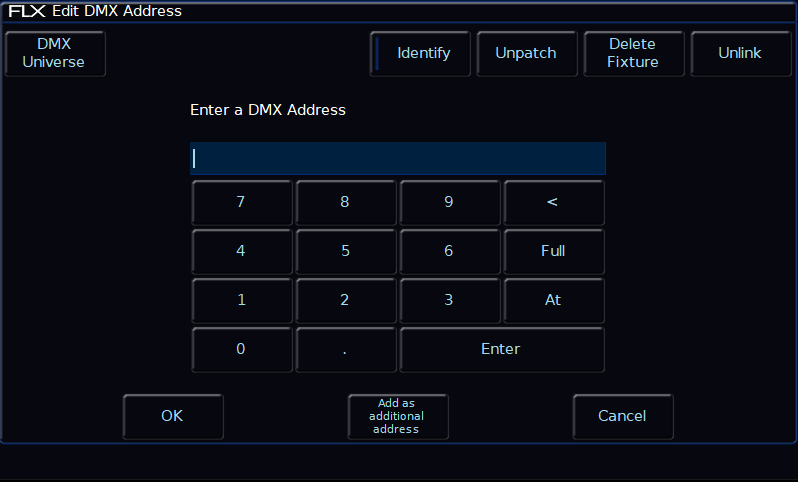Tap keypad number 0
The width and height of the screenshot is (798, 482).
click(242, 350)
